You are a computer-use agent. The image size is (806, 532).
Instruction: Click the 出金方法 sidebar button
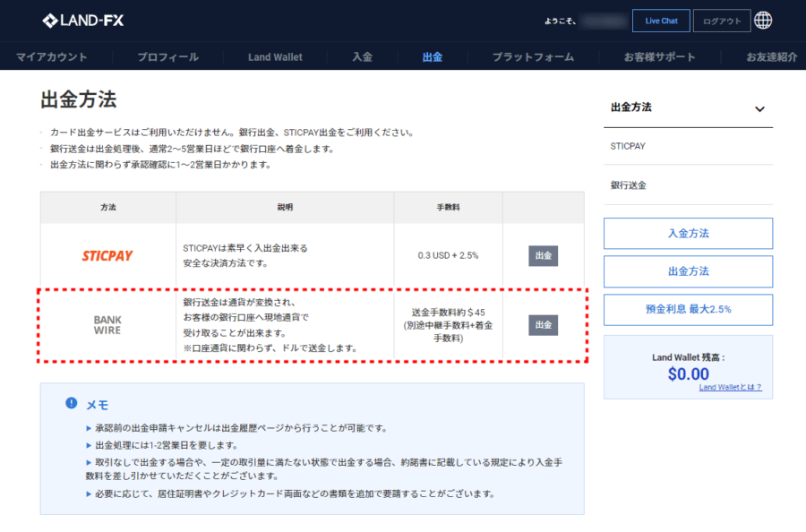click(689, 271)
